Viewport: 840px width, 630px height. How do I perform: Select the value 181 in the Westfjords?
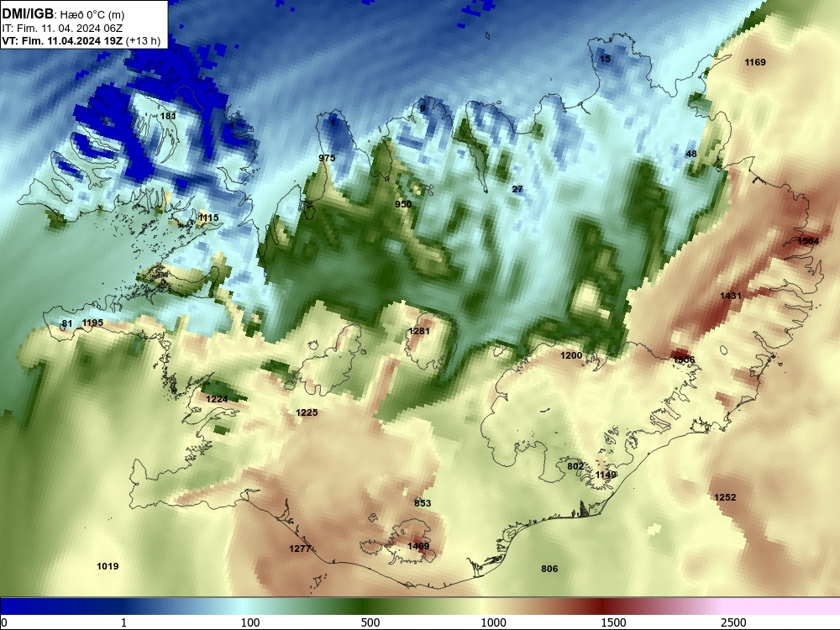click(168, 116)
